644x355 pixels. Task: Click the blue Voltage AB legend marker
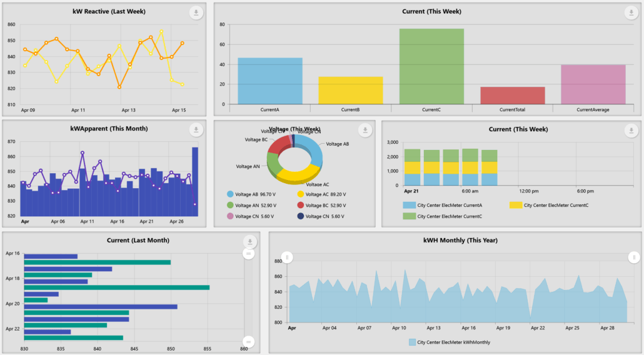[231, 194]
